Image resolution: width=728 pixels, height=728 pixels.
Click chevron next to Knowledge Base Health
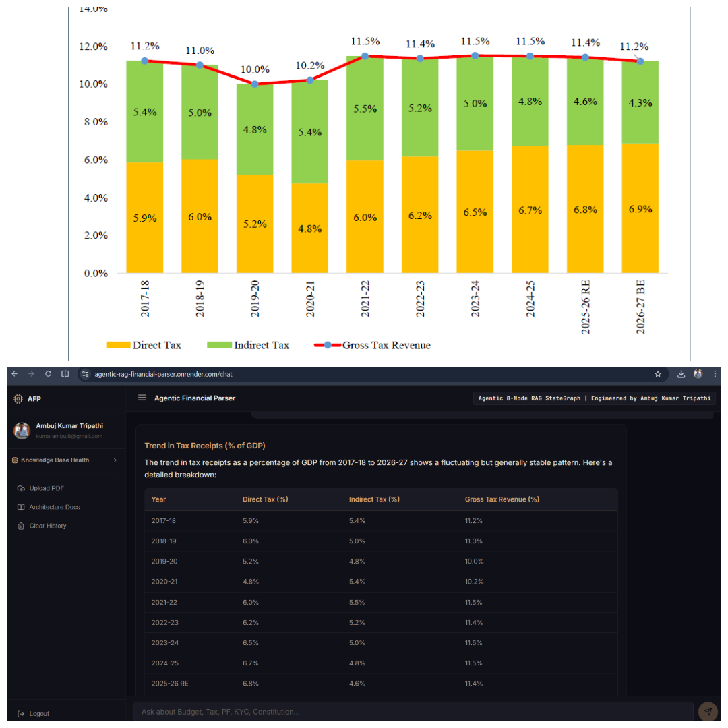point(115,460)
